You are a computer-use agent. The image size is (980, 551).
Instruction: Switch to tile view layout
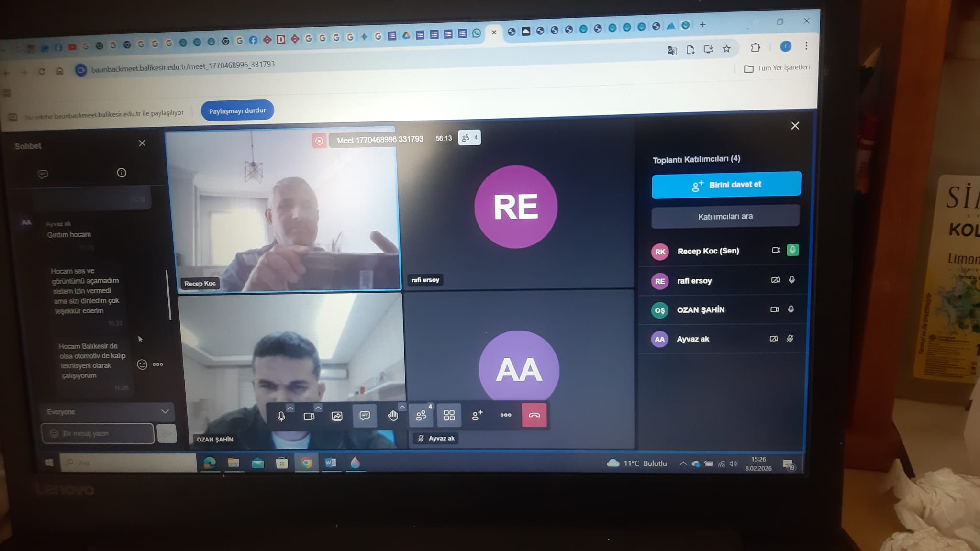[x=449, y=415]
